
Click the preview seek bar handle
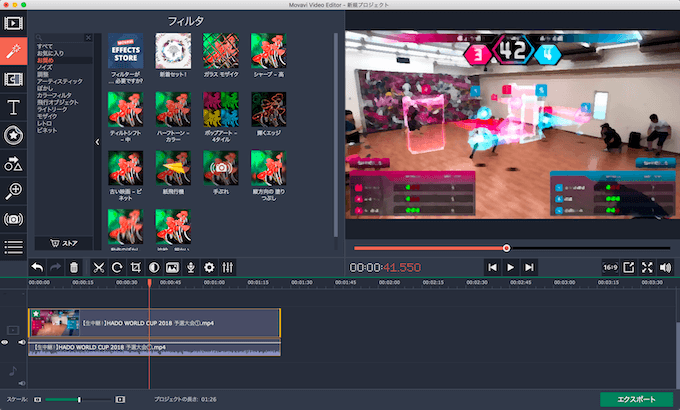(x=506, y=248)
